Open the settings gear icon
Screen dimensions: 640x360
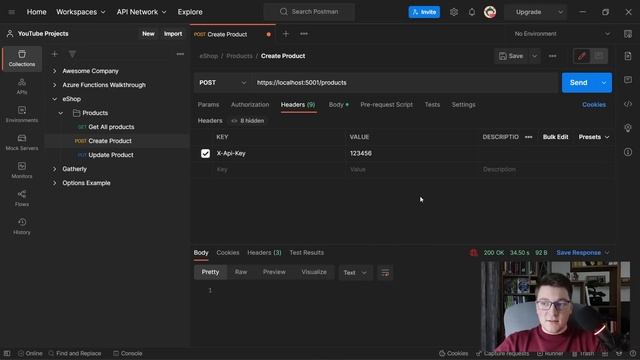pos(454,12)
